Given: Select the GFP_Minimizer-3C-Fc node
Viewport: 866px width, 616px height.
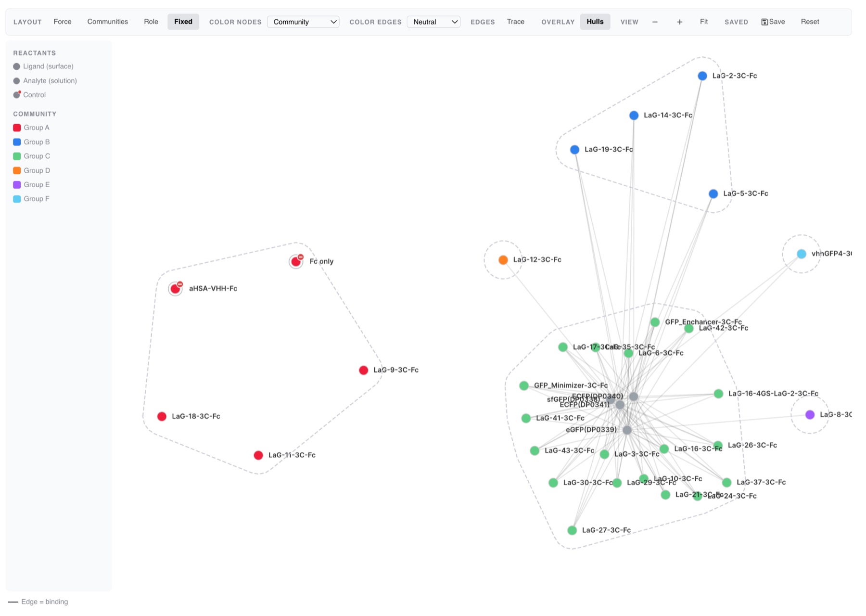Looking at the screenshot, I should [524, 385].
